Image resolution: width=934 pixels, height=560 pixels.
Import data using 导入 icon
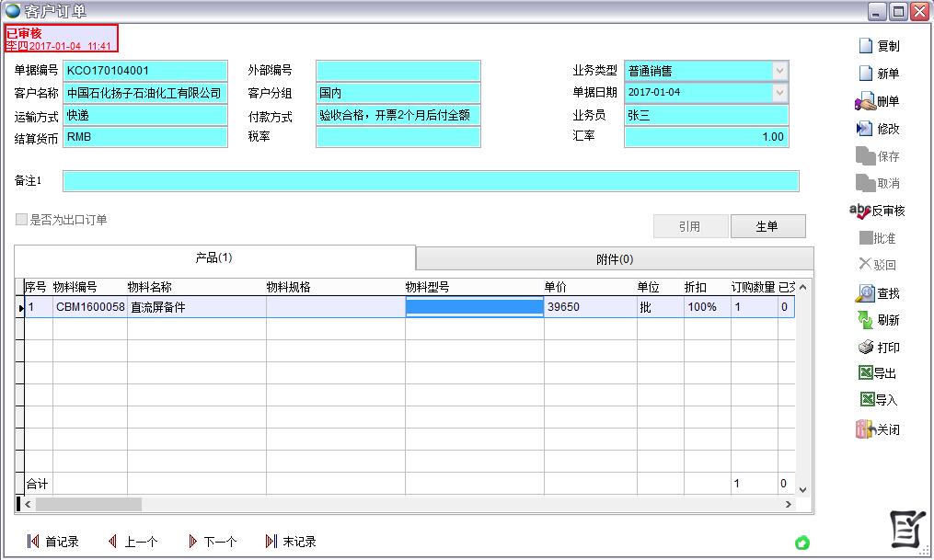[x=866, y=400]
